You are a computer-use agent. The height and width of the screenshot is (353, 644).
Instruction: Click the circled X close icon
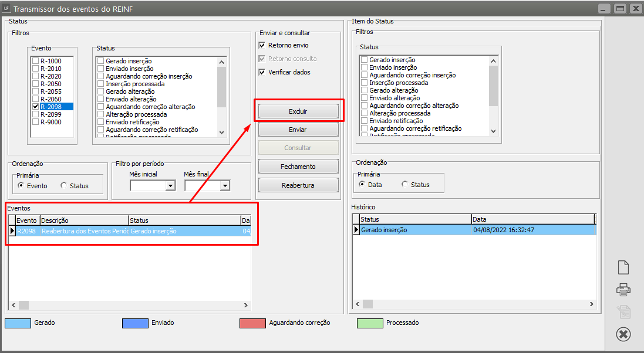[x=623, y=334]
